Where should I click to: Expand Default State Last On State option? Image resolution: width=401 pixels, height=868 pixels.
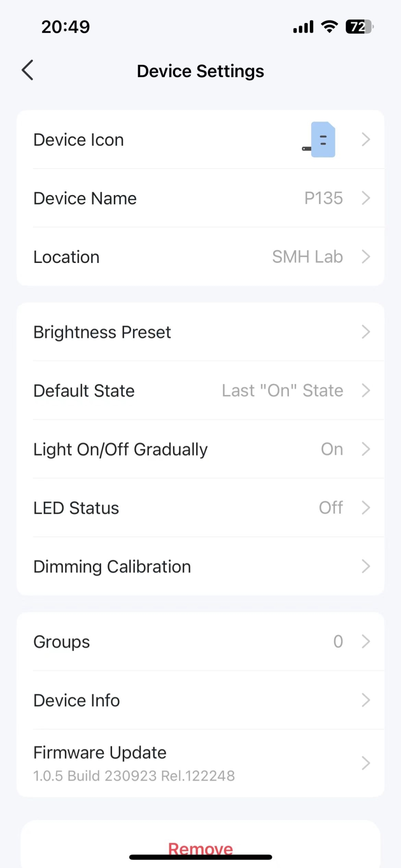click(x=200, y=390)
